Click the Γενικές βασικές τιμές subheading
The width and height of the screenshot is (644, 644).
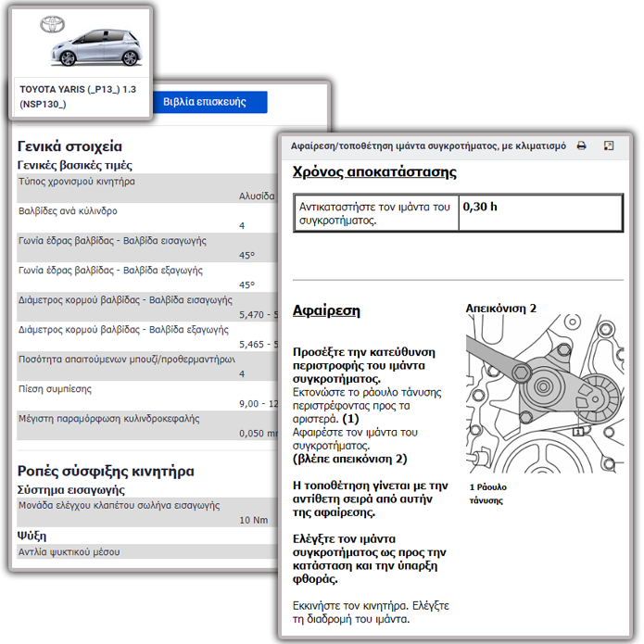(x=75, y=165)
